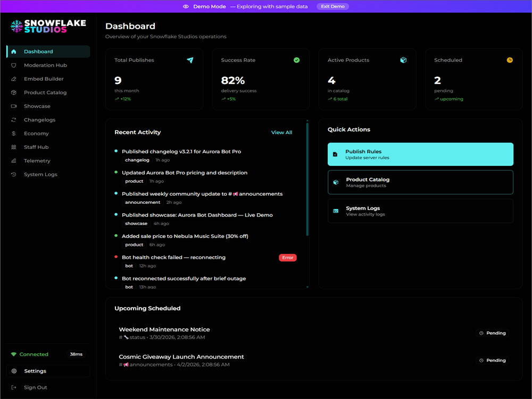Image resolution: width=532 pixels, height=399 pixels.
Task: Click the Snowflake Studios logo
Action: [x=48, y=26]
